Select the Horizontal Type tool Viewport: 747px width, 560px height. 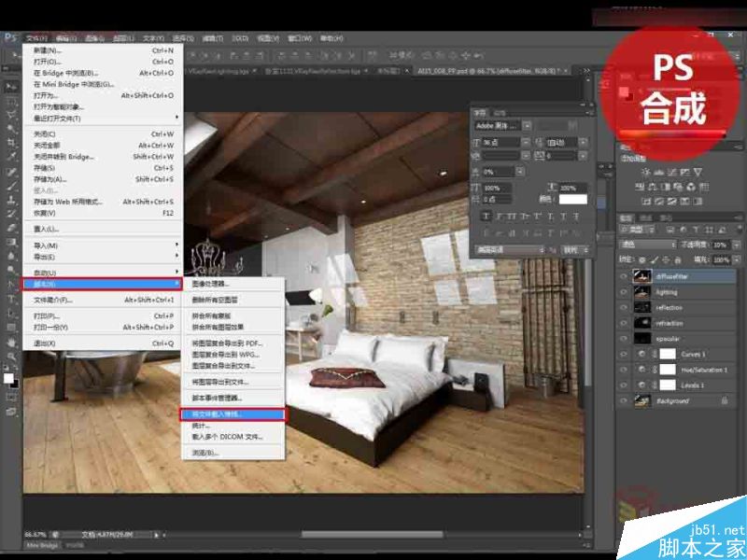pos(11,299)
